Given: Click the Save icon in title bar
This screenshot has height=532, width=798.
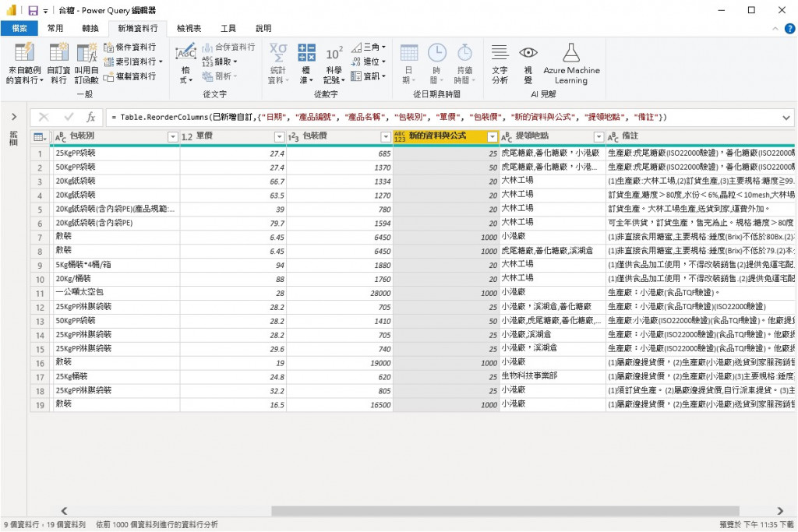Looking at the screenshot, I should click(33, 10).
